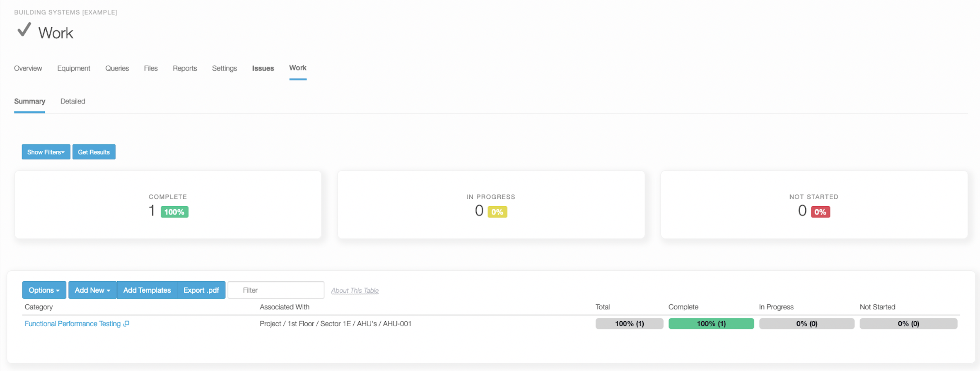Open the Options dropdown menu

tap(44, 290)
